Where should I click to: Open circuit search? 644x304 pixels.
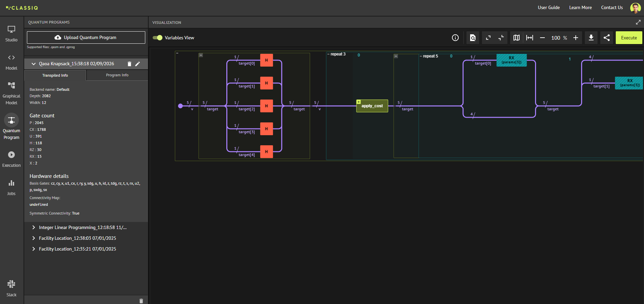coord(472,38)
